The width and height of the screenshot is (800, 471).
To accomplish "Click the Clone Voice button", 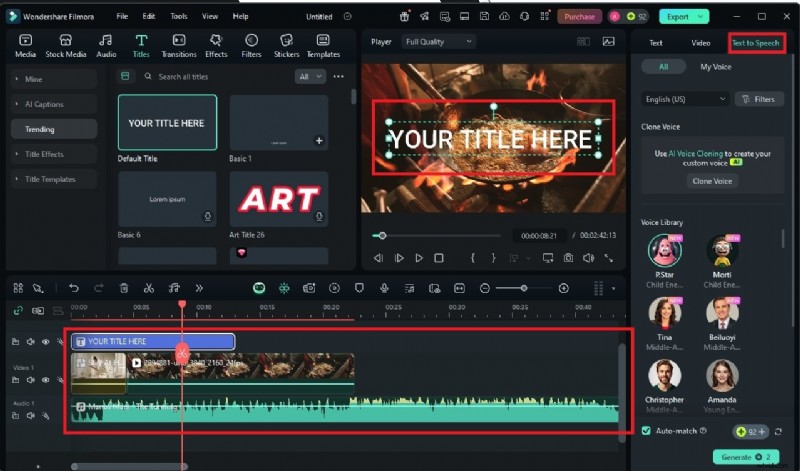I will [712, 181].
